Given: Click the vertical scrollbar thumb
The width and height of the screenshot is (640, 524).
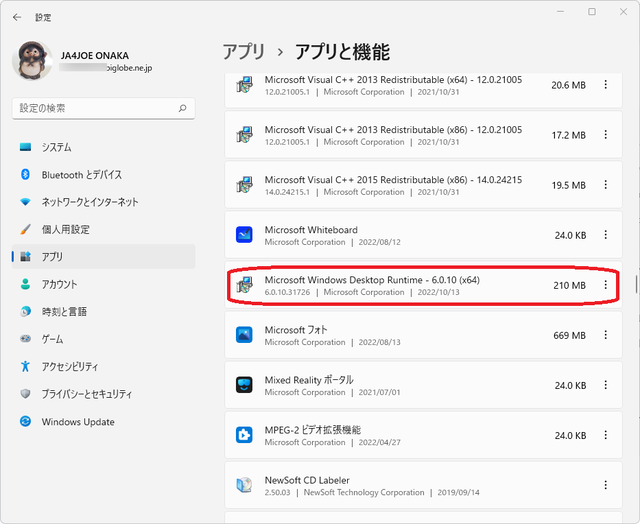Looking at the screenshot, I should (x=636, y=284).
